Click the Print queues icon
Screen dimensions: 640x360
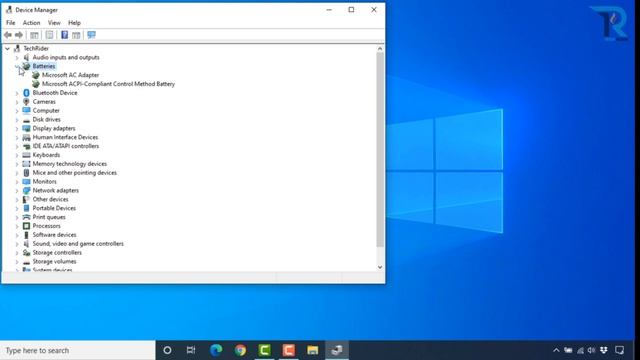coord(27,217)
